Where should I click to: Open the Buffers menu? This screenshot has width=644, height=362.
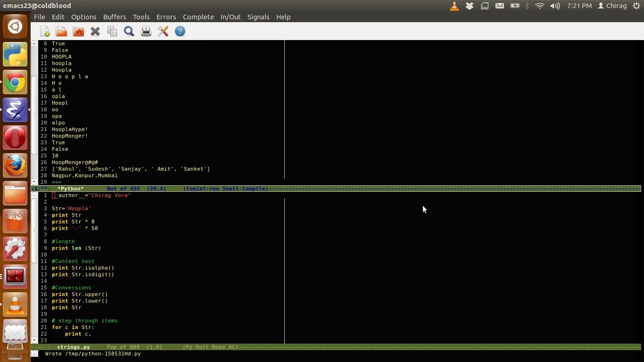[115, 16]
